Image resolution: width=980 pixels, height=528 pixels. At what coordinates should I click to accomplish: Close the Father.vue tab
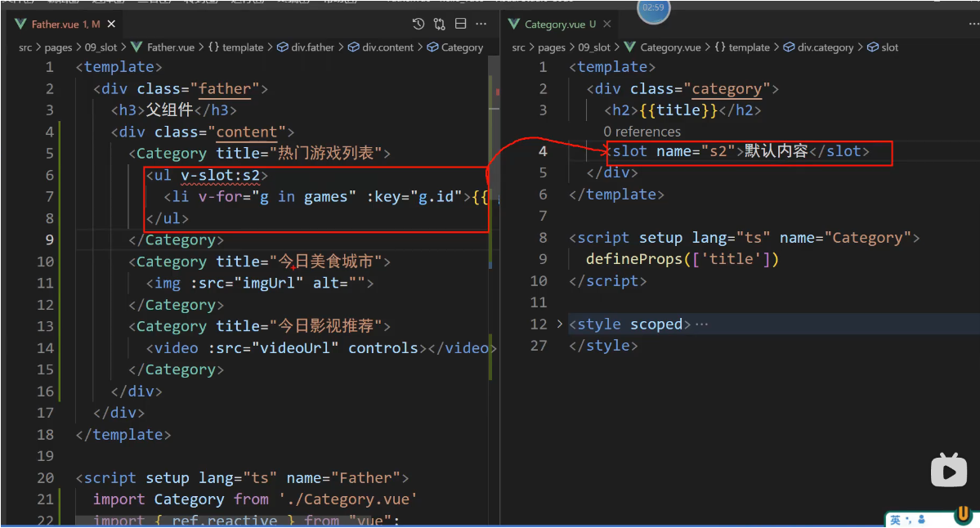(x=111, y=24)
